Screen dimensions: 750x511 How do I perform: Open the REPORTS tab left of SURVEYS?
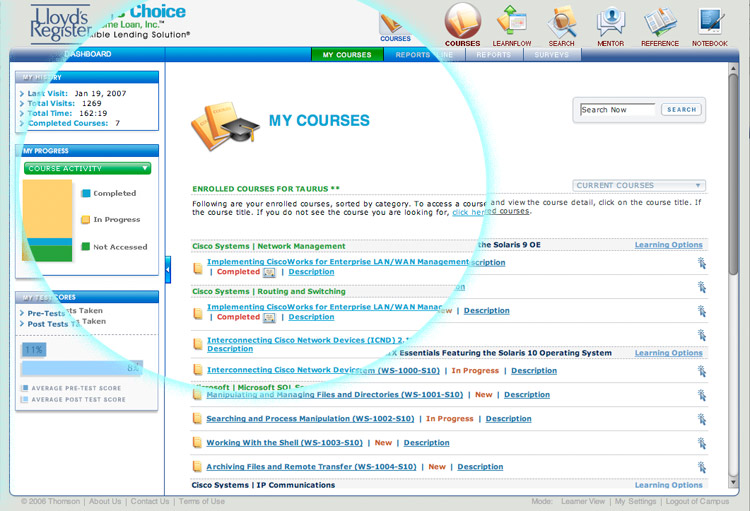(x=494, y=55)
